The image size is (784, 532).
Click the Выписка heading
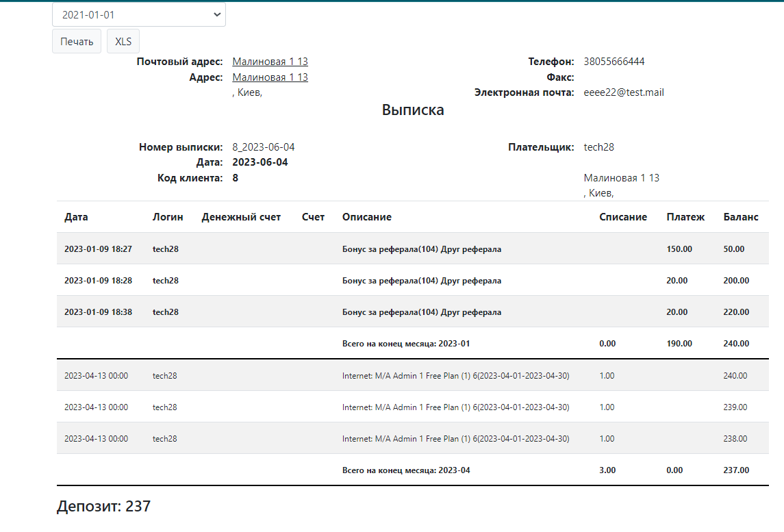[413, 110]
